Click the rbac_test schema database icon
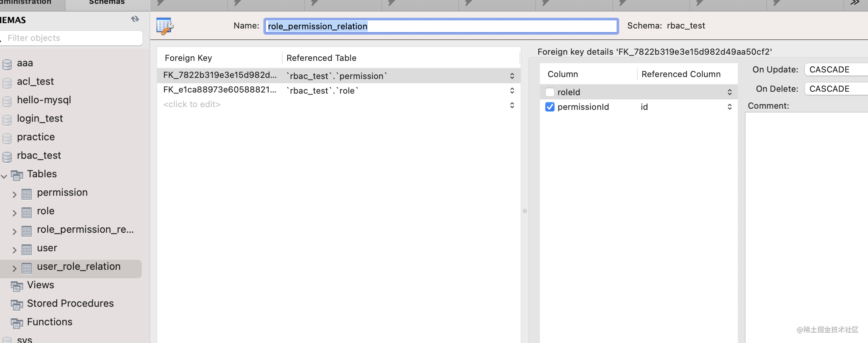This screenshot has height=343, width=868. (7, 156)
